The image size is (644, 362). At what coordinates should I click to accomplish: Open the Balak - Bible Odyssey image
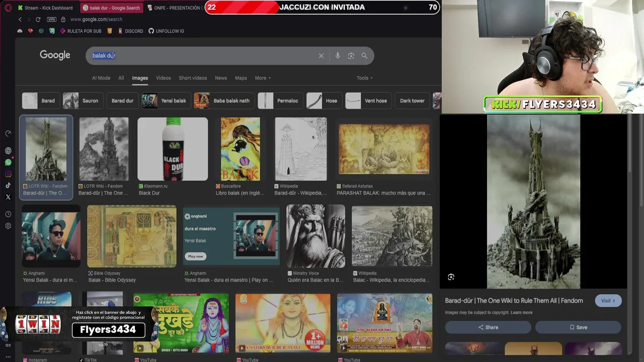(132, 236)
